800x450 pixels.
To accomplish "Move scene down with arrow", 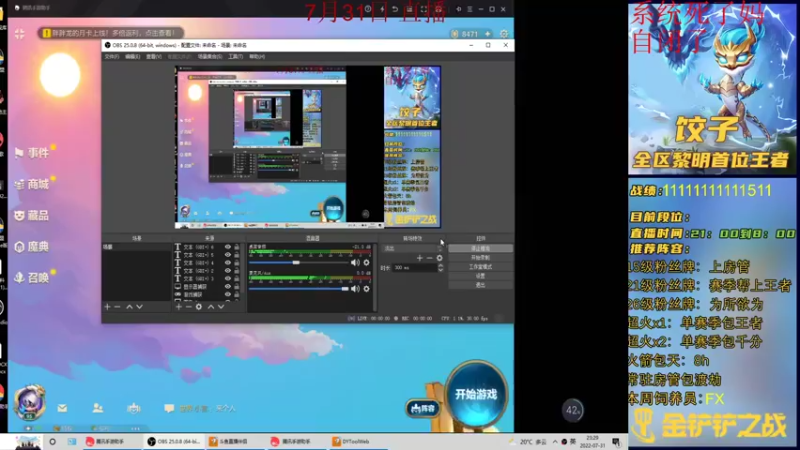I will point(139,307).
